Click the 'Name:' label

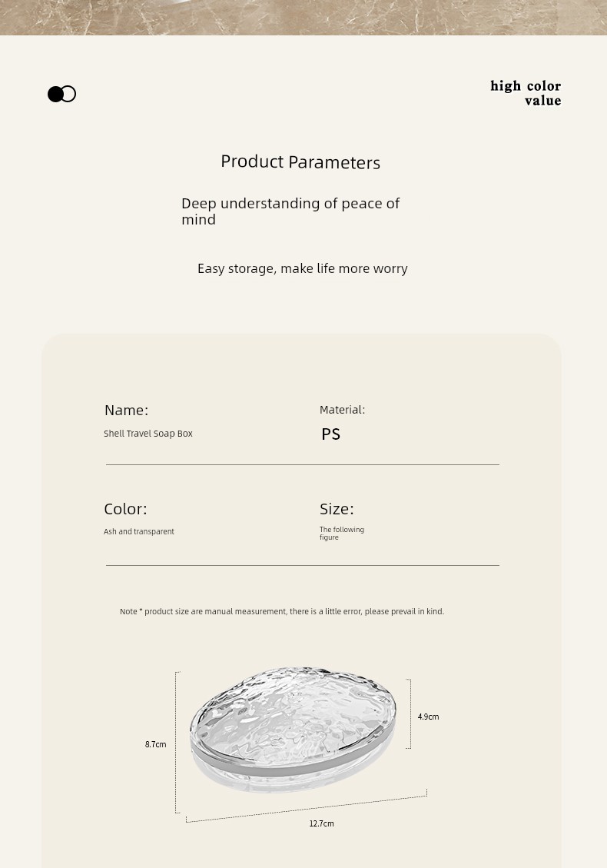coord(126,411)
